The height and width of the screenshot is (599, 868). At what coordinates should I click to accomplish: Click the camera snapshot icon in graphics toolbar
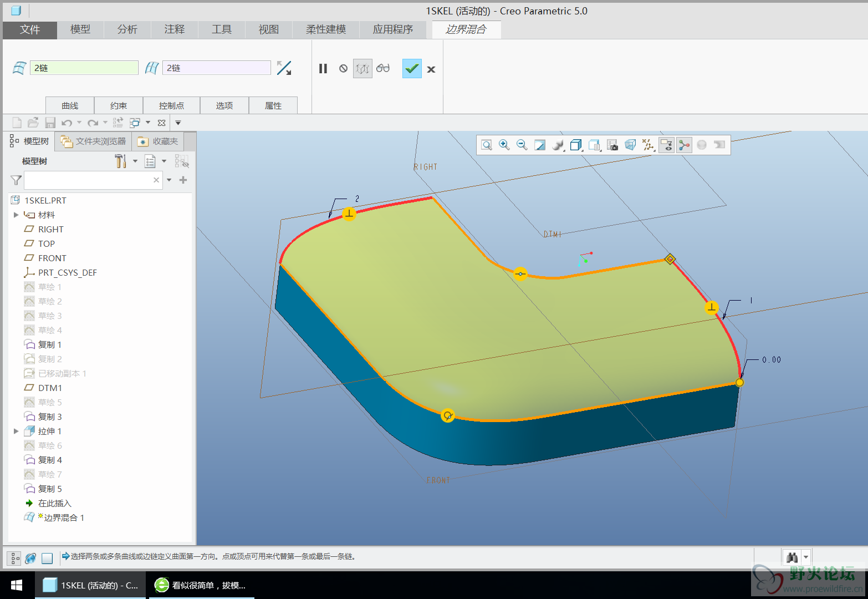(x=612, y=145)
